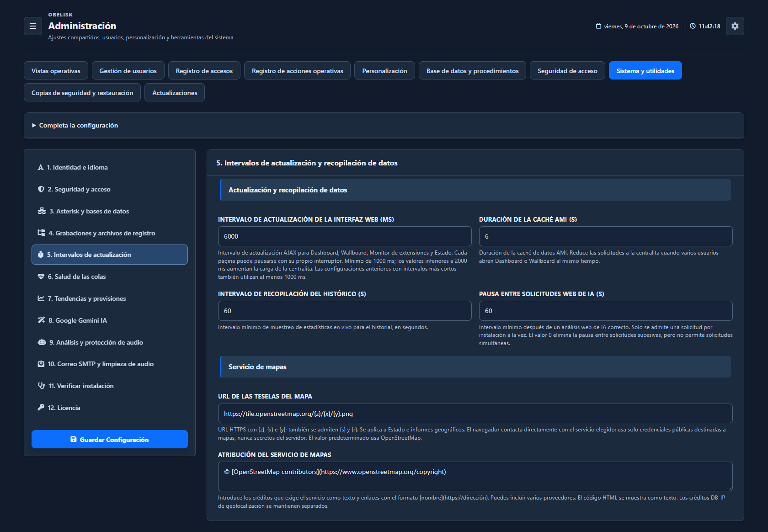Edit the URL de las teselas field
The image size is (768, 532).
[x=475, y=414]
